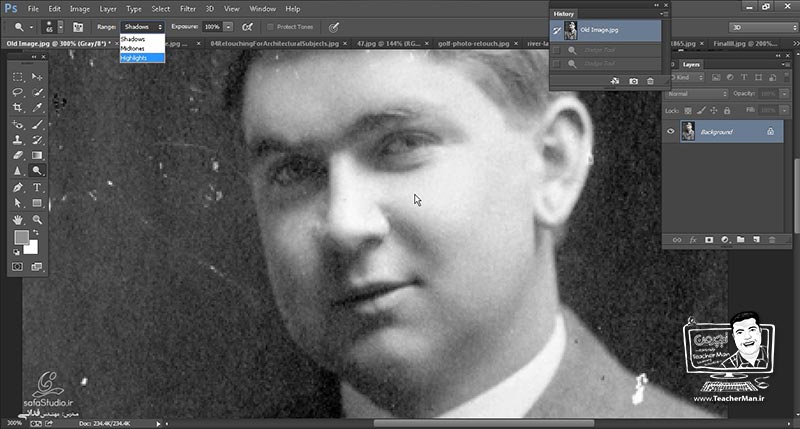
Task: Delete current state in History panel
Action: click(650, 81)
